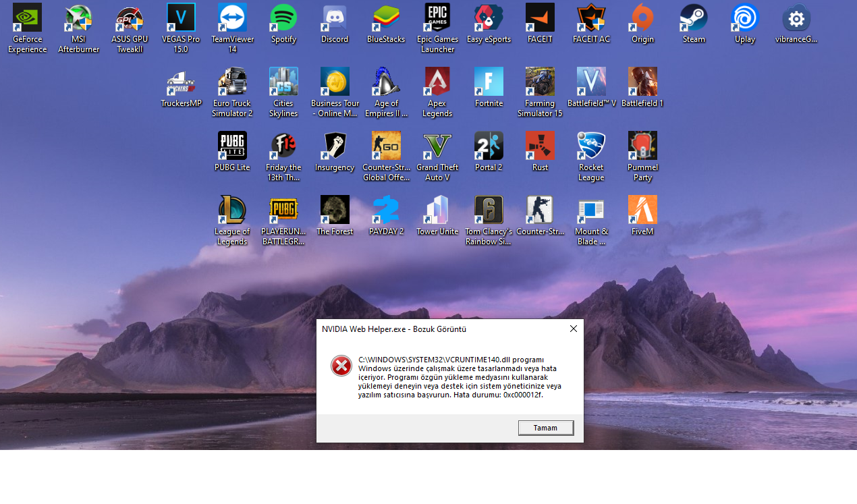857x504 pixels.
Task: Click the VCRUNTIME140.dll error message text
Action: (460, 377)
